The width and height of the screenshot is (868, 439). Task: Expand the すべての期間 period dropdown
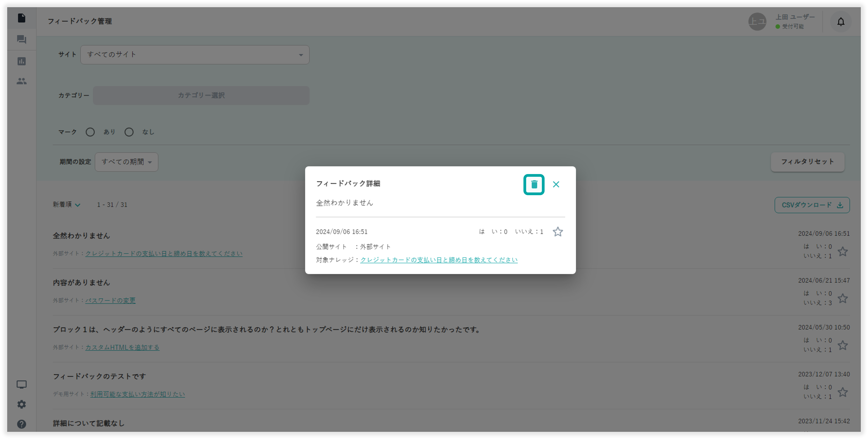click(126, 162)
